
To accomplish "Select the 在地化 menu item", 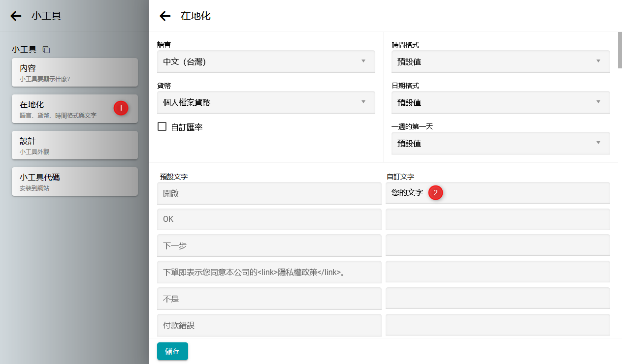I will coord(64,109).
